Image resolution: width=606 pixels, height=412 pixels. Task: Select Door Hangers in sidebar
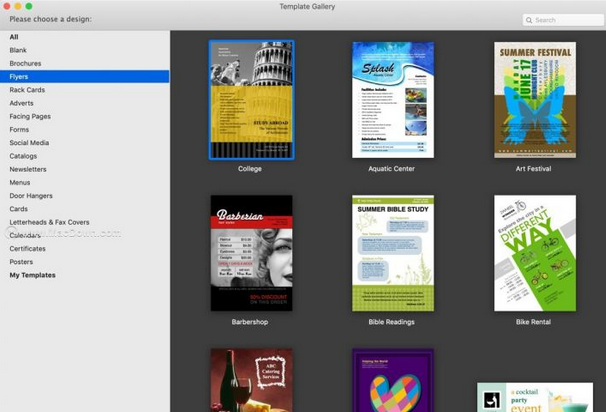coord(31,196)
